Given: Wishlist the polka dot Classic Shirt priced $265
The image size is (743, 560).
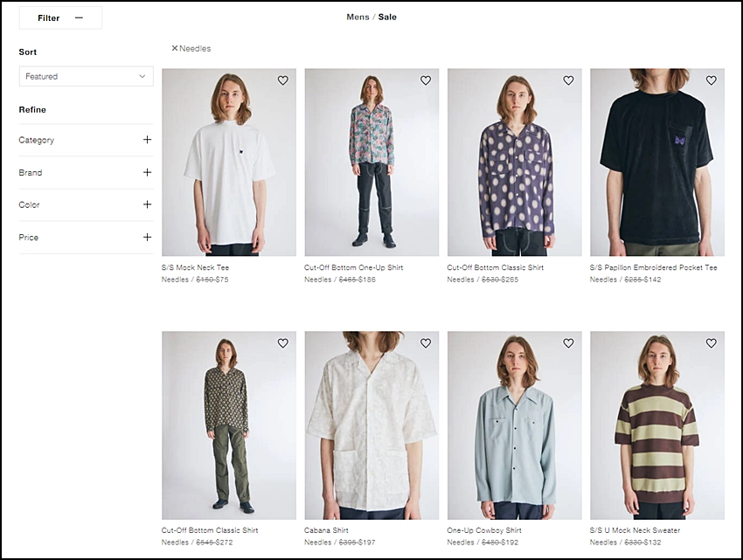Looking at the screenshot, I should [568, 80].
